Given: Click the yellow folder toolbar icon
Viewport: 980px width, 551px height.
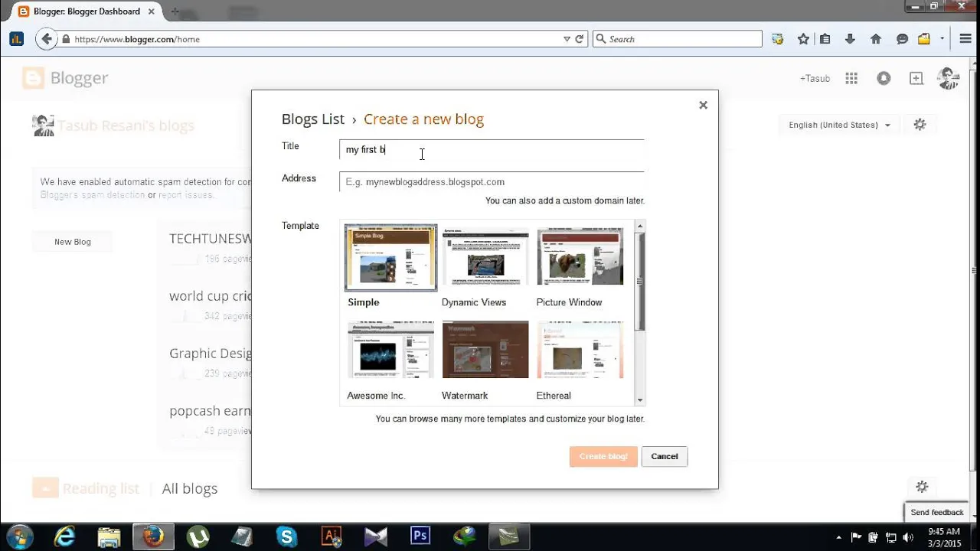Looking at the screenshot, I should (924, 39).
